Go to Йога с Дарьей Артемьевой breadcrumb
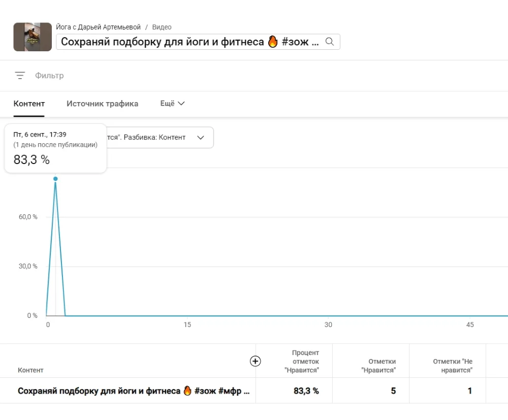This screenshot has height=420, width=508. [98, 27]
